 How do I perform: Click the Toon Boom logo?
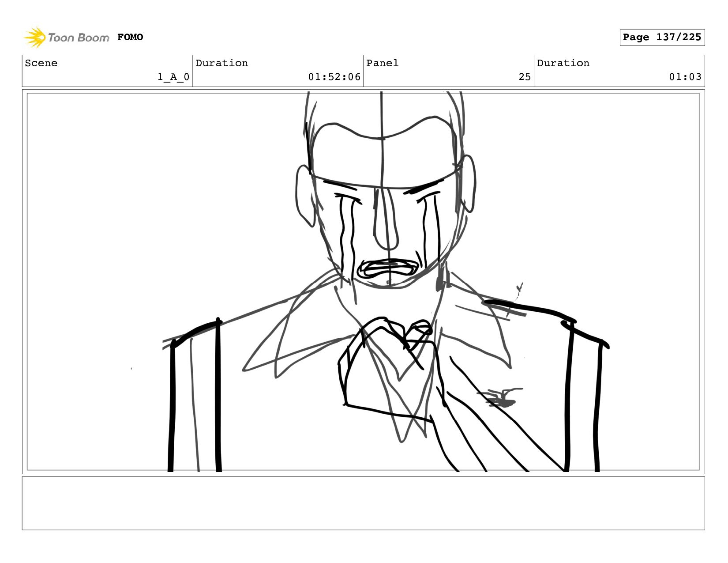66,37
